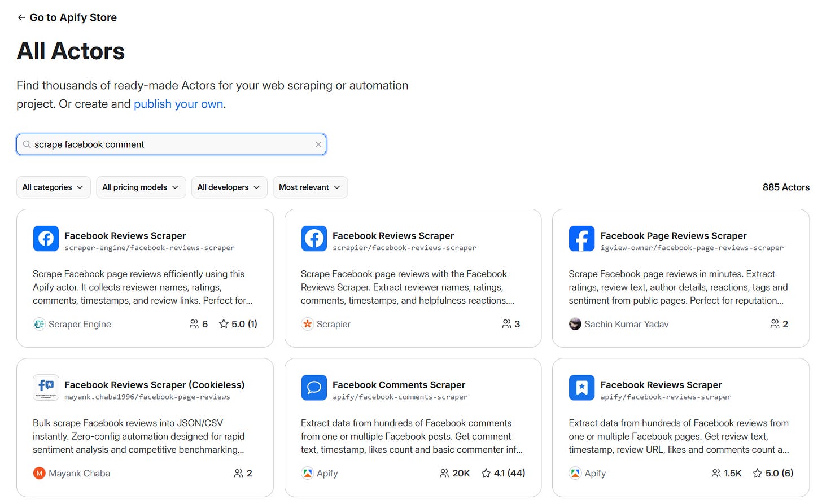Click the Facebook logo of scraper-engine's Reviews Scraper
The height and width of the screenshot is (504, 822).
46,239
